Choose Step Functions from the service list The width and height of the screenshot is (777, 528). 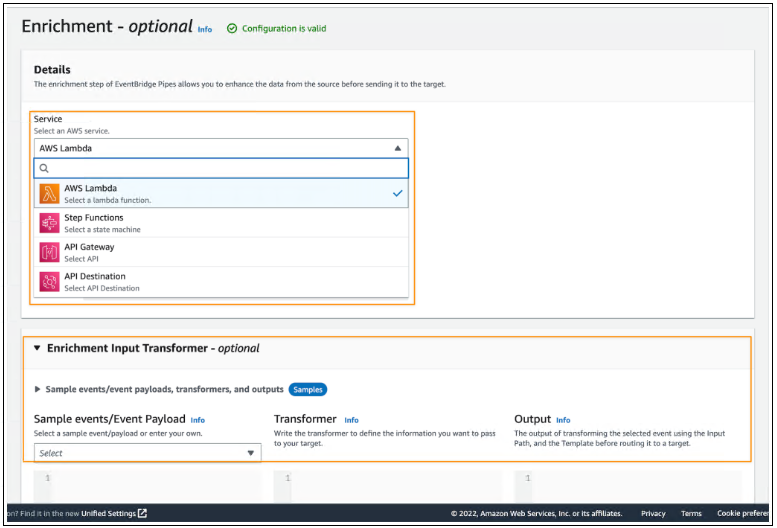[94, 218]
